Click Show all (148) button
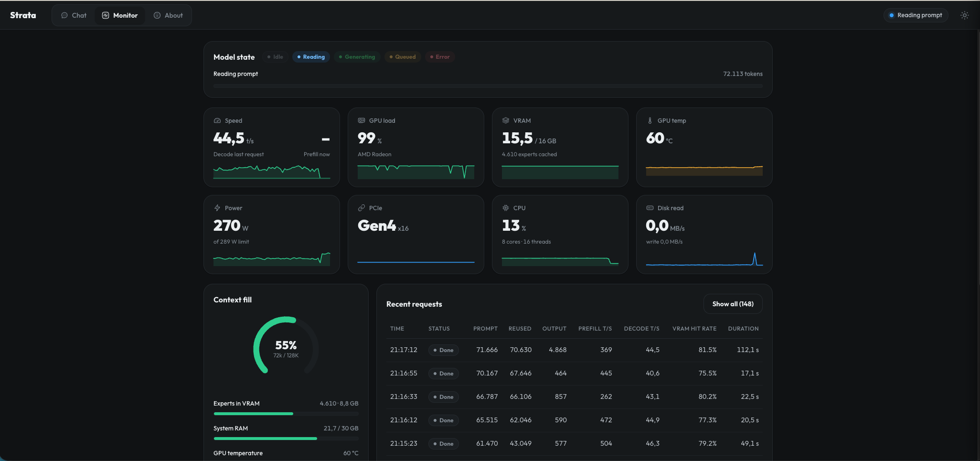Image resolution: width=980 pixels, height=461 pixels. [733, 304]
